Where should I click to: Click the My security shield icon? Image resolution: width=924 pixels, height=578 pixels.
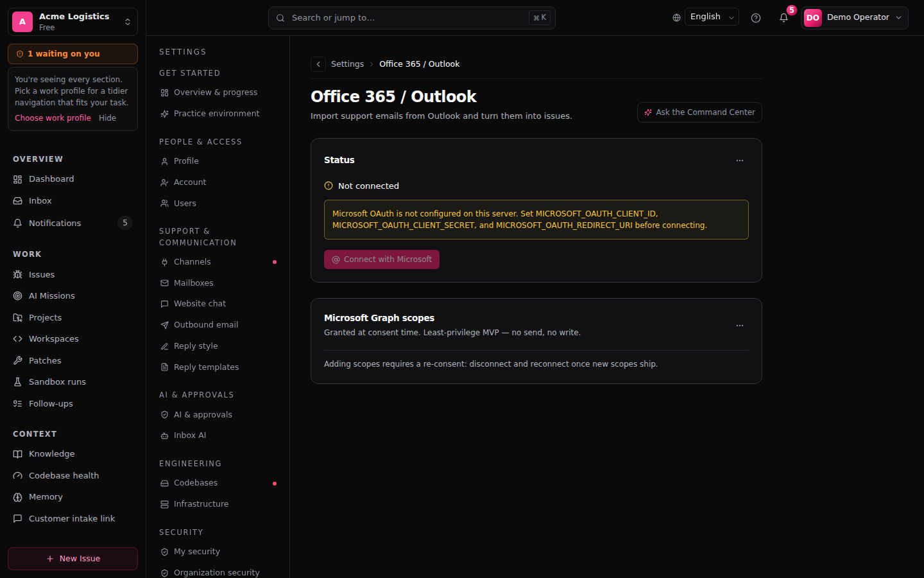coord(165,552)
